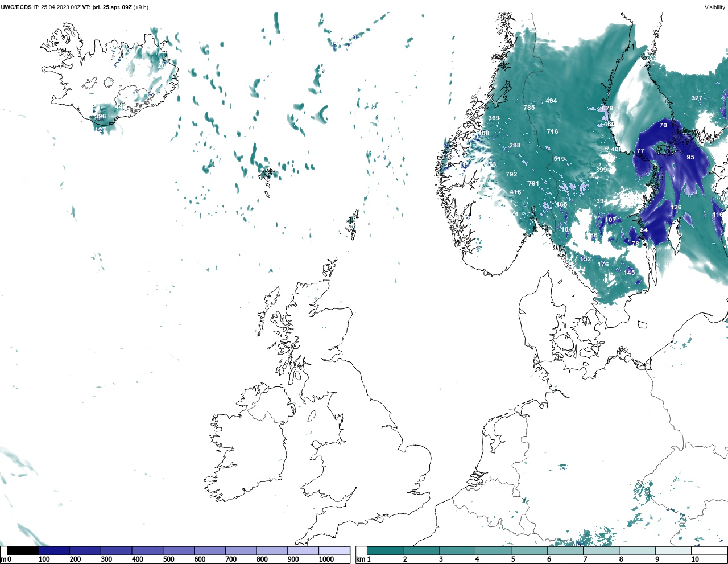Click the 'VT: þri. 25.apr. 09Z' valid time text
This screenshot has height=564, width=728.
pos(107,7)
